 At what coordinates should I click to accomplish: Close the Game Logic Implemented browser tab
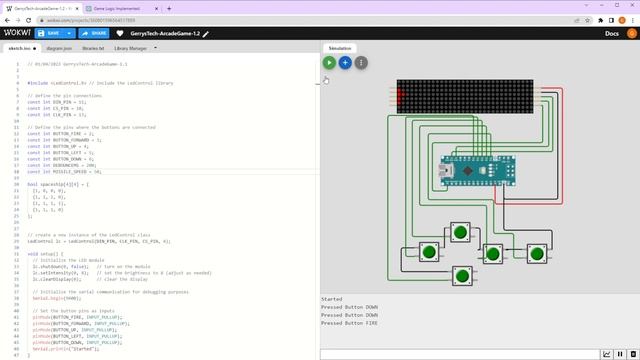[x=156, y=8]
